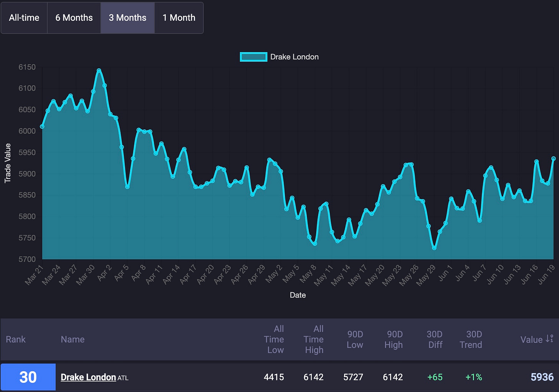
Task: Toggle the Drake London legend swatch
Action: pyautogui.click(x=253, y=57)
